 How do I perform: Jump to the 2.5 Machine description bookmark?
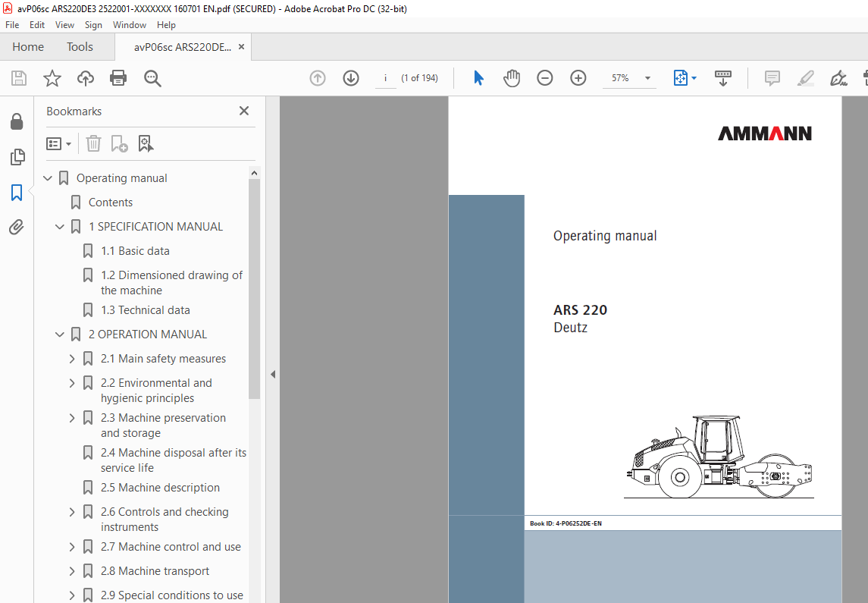160,488
